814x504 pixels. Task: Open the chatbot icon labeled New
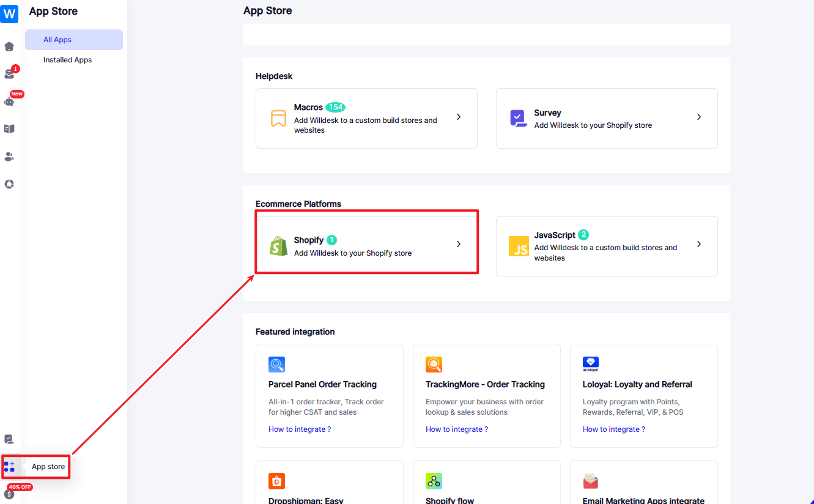(9, 102)
